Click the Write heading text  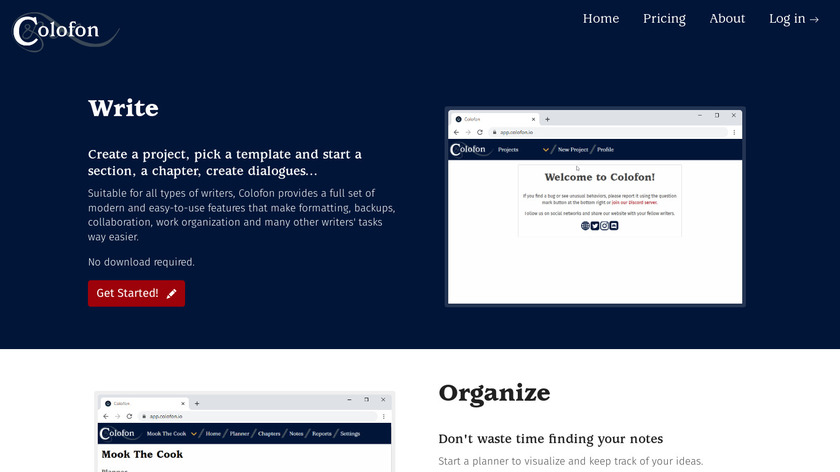click(x=123, y=108)
